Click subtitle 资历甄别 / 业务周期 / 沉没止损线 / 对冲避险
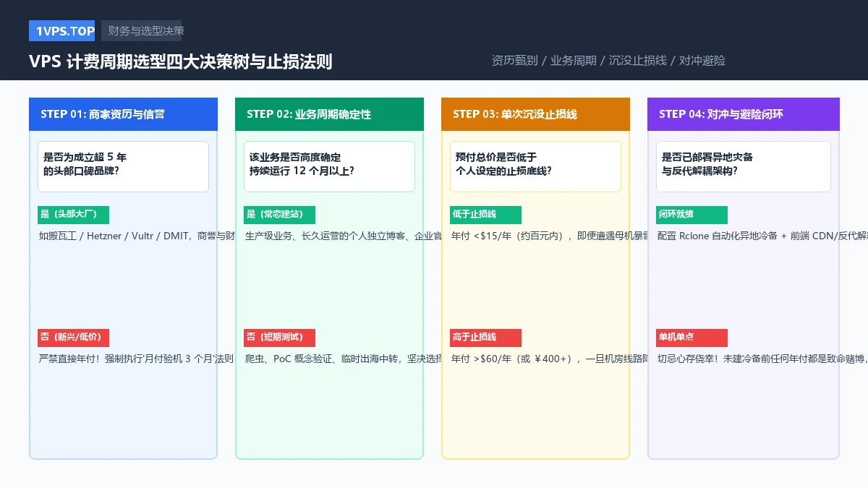Image resolution: width=868 pixels, height=488 pixels. pos(608,61)
